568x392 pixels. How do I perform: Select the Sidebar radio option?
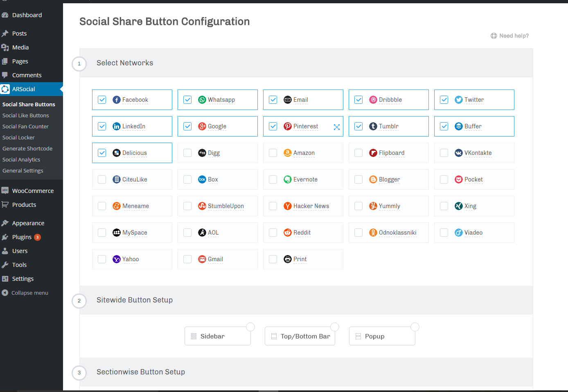tap(250, 327)
